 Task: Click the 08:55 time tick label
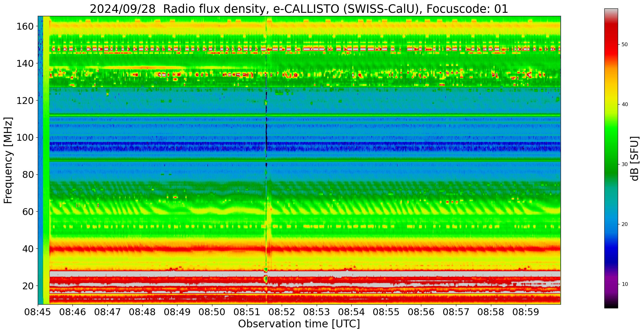coord(386,312)
